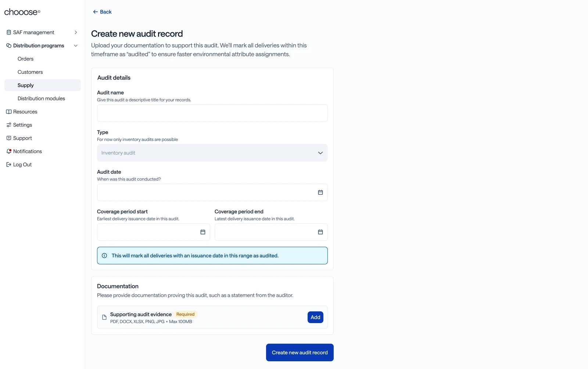Focus the Audit name text field
This screenshot has width=588, height=369.
212,113
